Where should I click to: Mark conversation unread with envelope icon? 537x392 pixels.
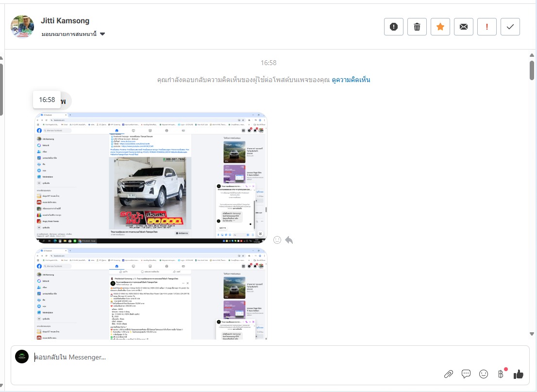point(464,27)
